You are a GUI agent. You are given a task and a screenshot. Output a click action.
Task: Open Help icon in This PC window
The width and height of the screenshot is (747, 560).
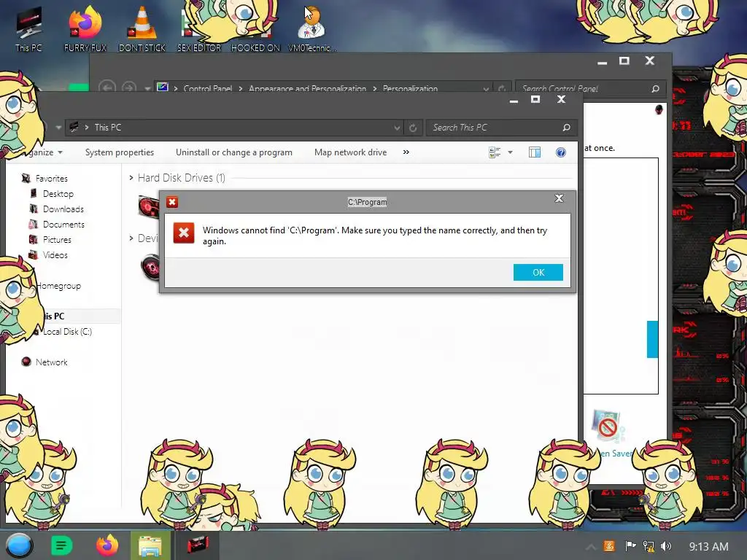(x=561, y=152)
